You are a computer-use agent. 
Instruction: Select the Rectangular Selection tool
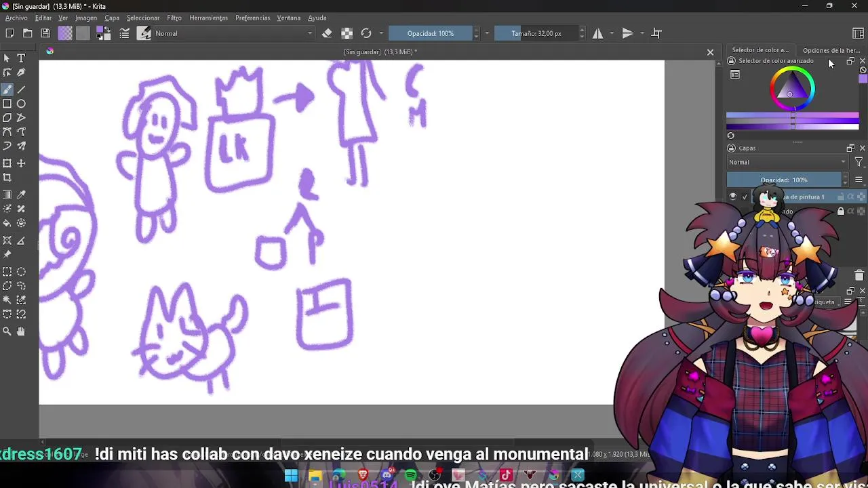[7, 272]
